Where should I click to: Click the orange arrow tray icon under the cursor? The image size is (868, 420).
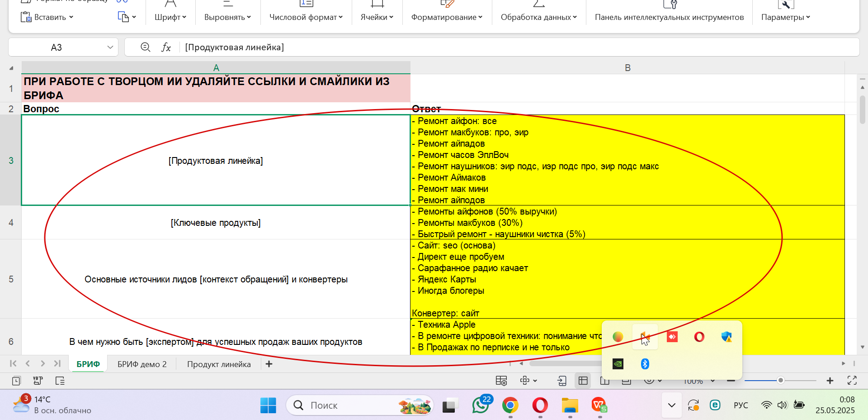point(645,337)
